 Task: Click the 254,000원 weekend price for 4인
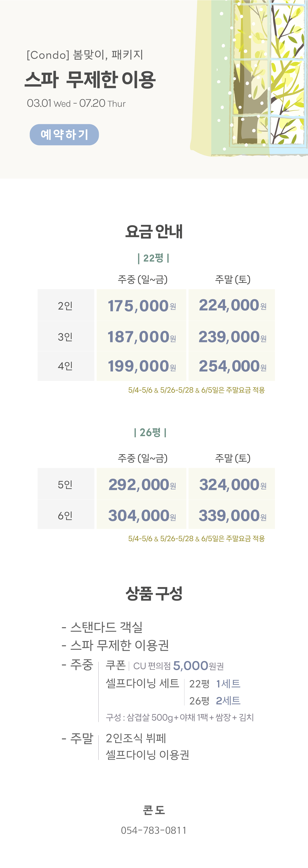(233, 366)
